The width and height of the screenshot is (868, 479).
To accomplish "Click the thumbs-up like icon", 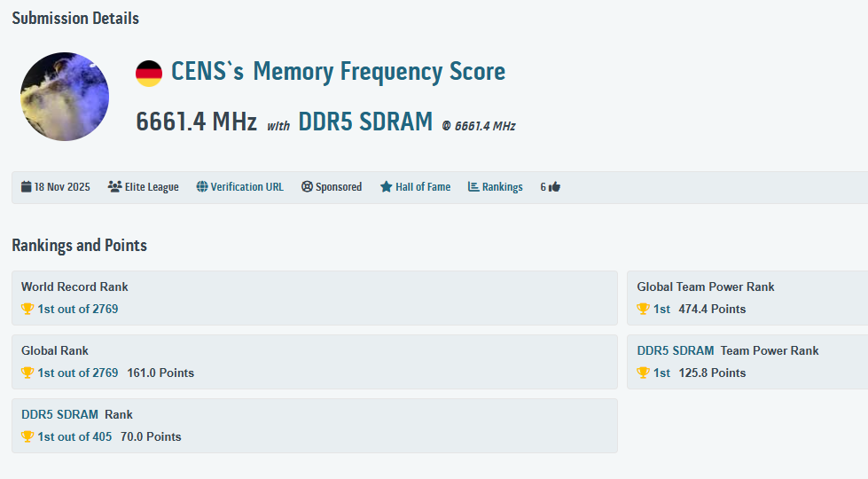I will pyautogui.click(x=555, y=187).
